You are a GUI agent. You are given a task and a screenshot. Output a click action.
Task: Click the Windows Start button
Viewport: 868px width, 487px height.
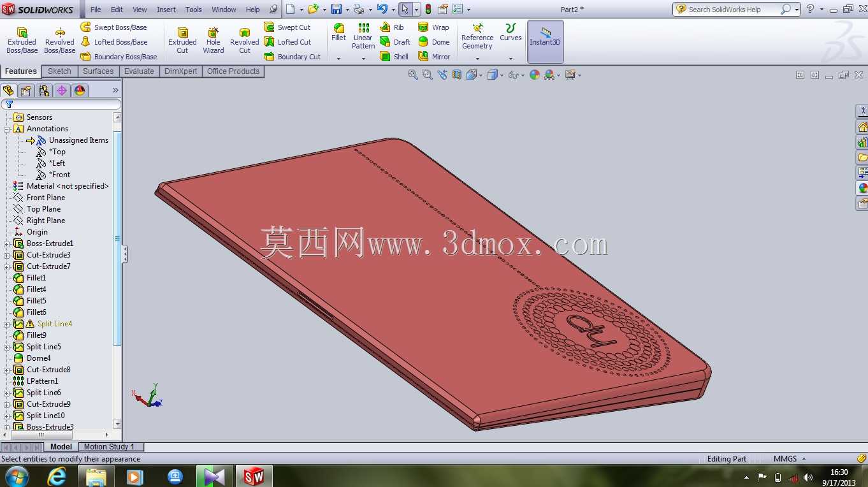16,476
